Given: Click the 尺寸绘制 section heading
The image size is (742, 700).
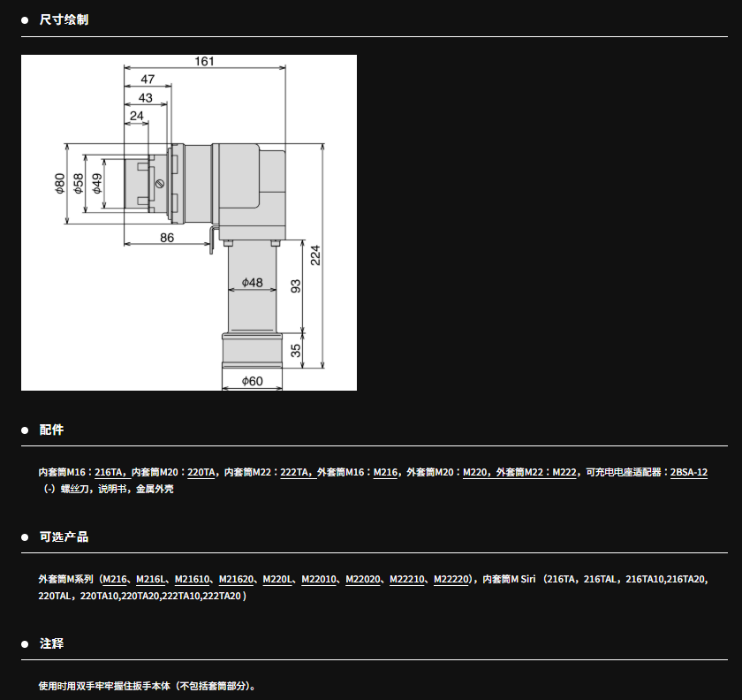Looking at the screenshot, I should click(x=64, y=19).
